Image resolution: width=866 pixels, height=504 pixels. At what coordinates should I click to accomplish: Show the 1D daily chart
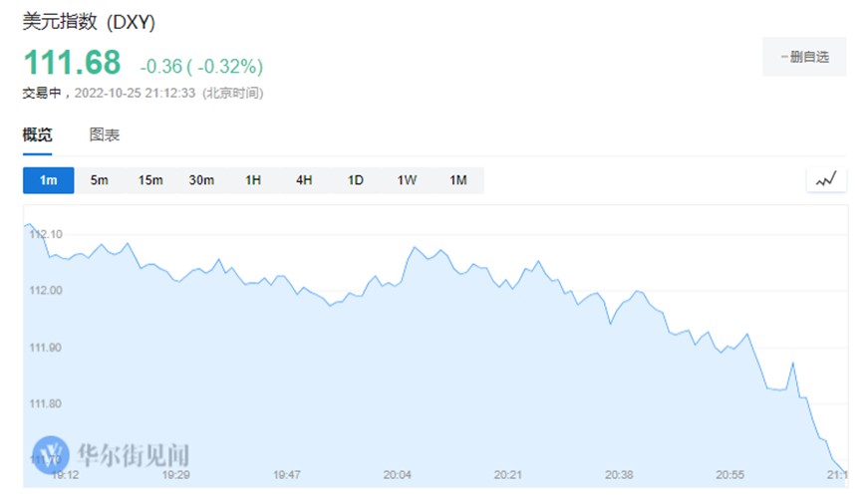[x=356, y=180]
